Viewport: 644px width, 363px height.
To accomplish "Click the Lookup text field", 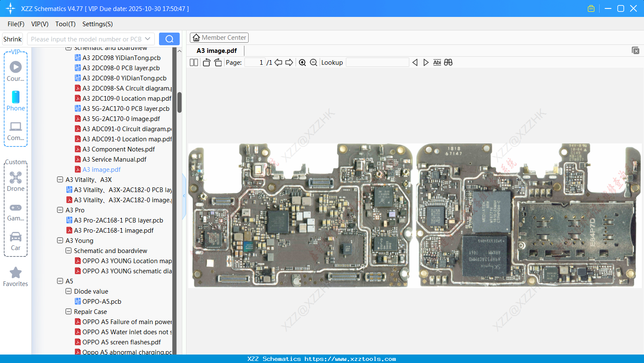I will click(x=378, y=62).
